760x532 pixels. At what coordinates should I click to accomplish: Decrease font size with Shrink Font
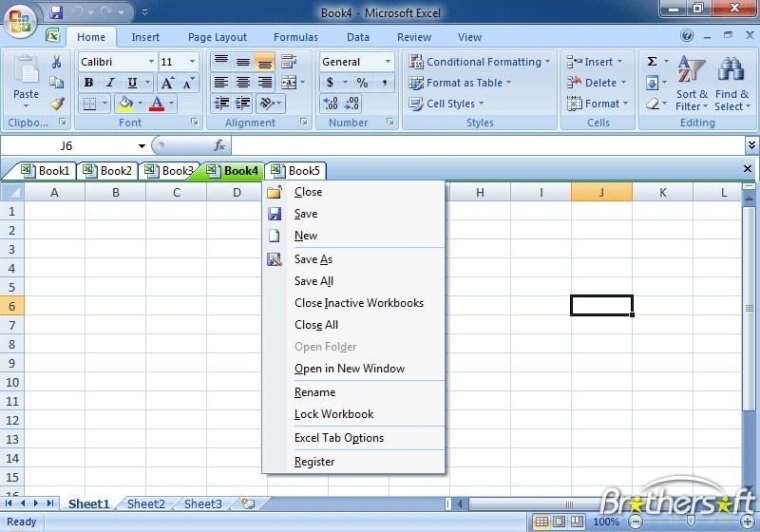(x=188, y=83)
